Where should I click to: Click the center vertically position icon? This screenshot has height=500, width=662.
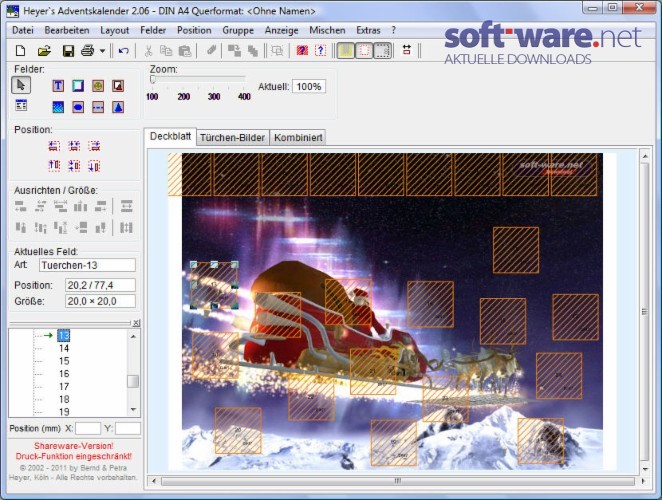point(74,166)
